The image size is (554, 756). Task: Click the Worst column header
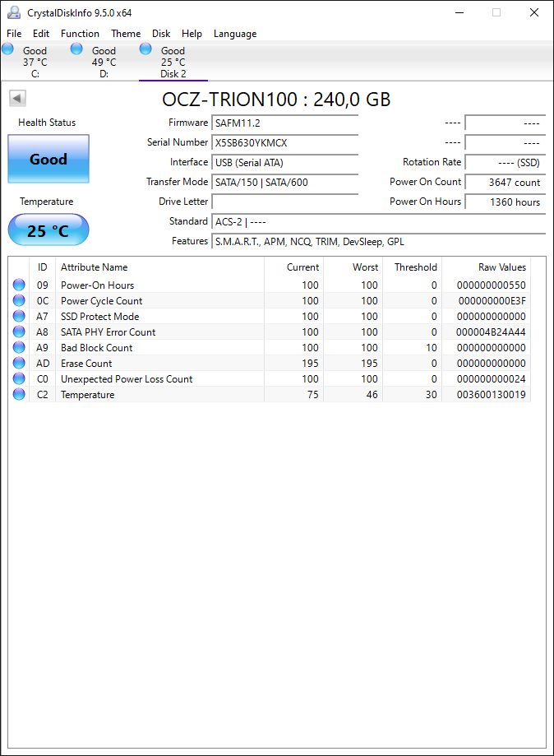(353, 267)
